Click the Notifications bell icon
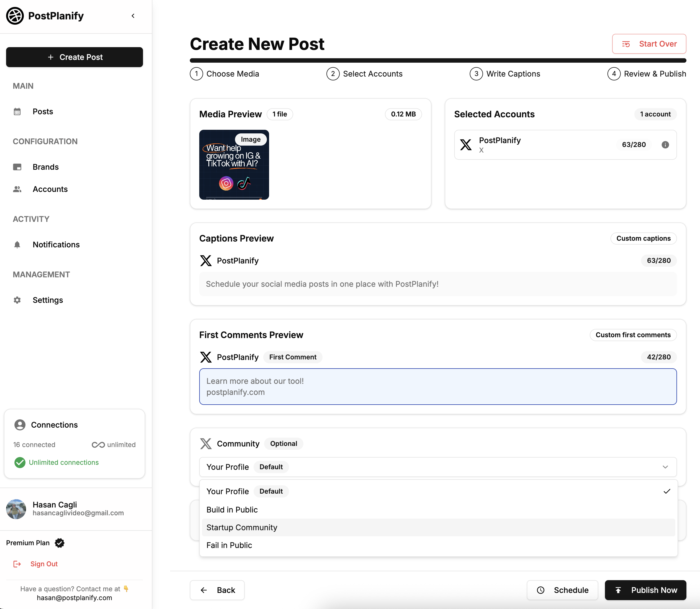 click(17, 245)
